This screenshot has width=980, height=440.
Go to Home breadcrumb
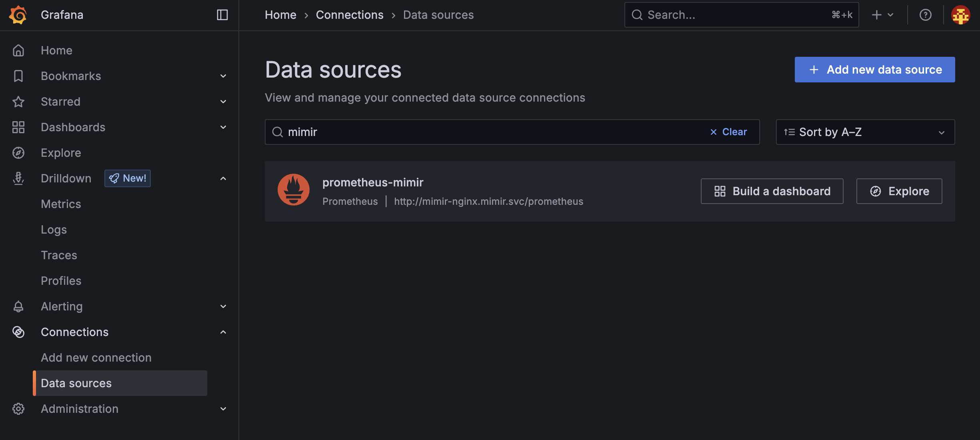tap(280, 15)
